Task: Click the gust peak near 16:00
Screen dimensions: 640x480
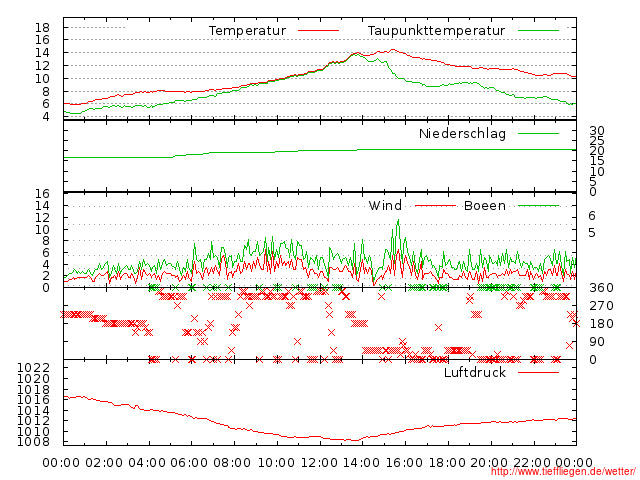Action: (398, 221)
